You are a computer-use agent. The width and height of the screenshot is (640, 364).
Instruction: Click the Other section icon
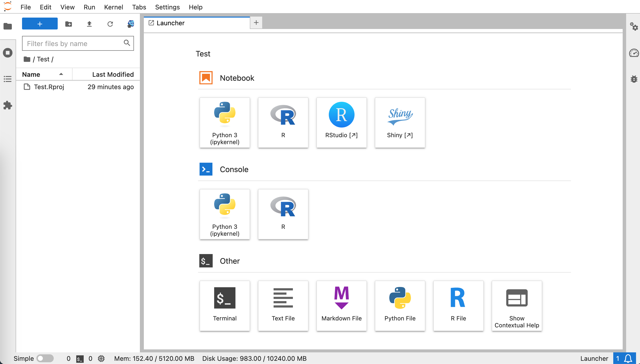pos(206,261)
